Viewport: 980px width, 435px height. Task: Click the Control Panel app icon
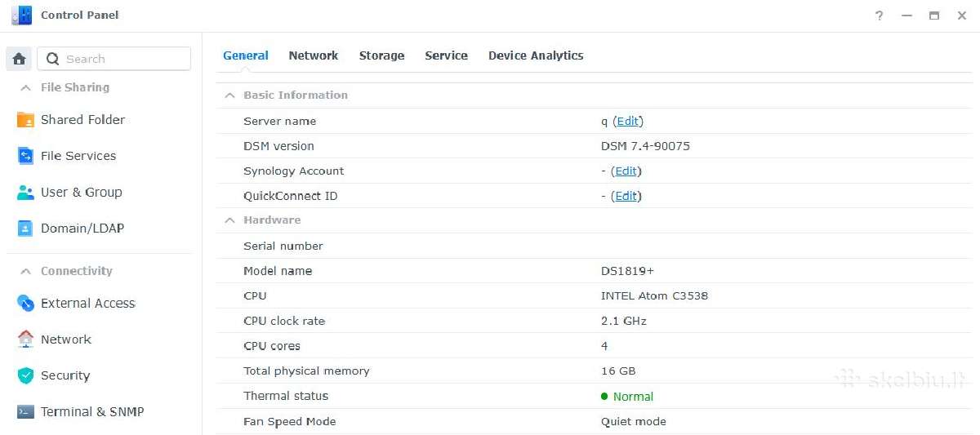click(x=21, y=15)
